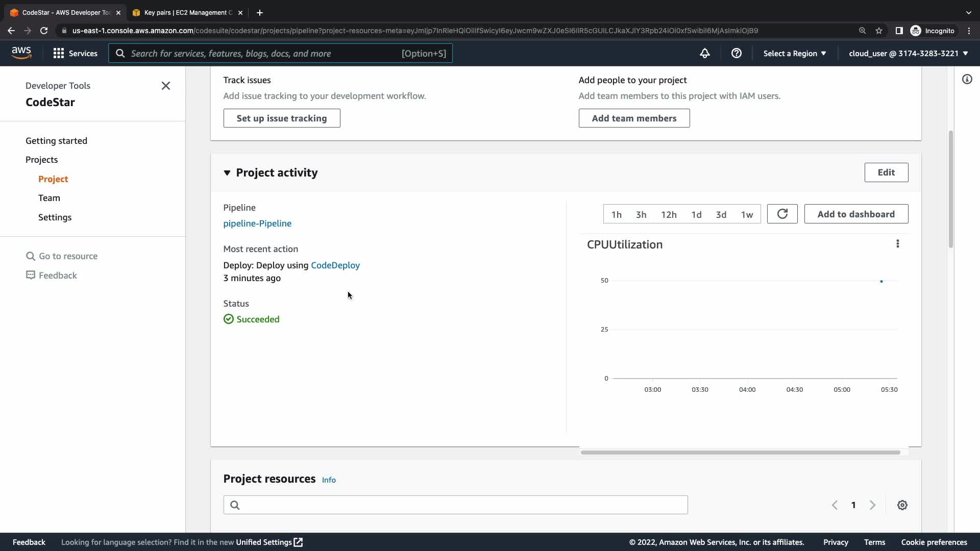The image size is (980, 551).
Task: Click the Add team members button
Action: [633, 118]
